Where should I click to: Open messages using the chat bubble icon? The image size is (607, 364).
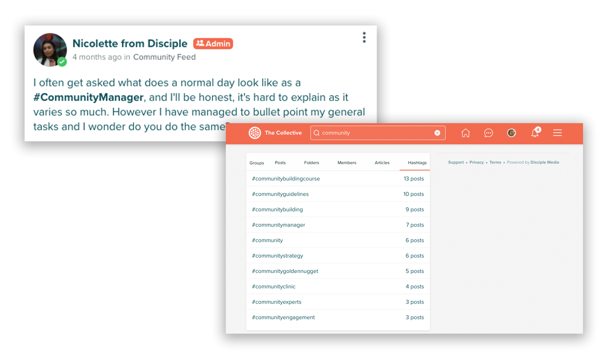pos(489,133)
